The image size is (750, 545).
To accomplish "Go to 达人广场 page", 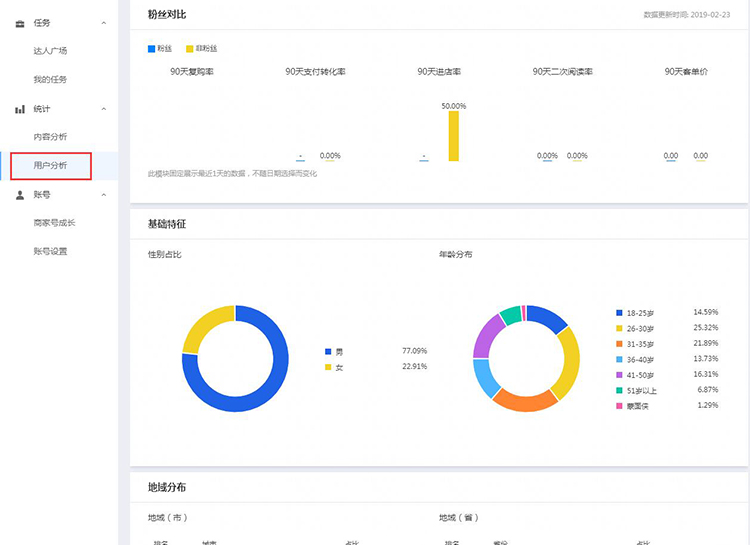I will coord(50,51).
